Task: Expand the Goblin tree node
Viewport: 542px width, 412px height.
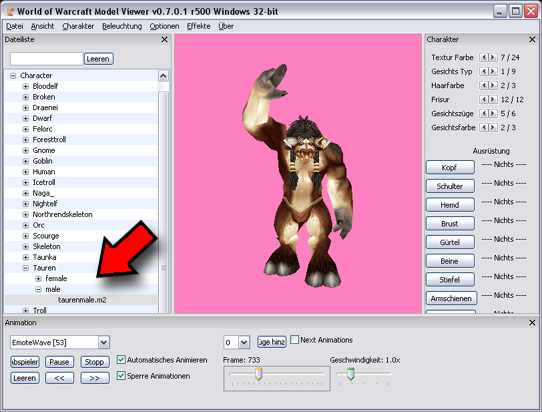Action: tap(26, 161)
